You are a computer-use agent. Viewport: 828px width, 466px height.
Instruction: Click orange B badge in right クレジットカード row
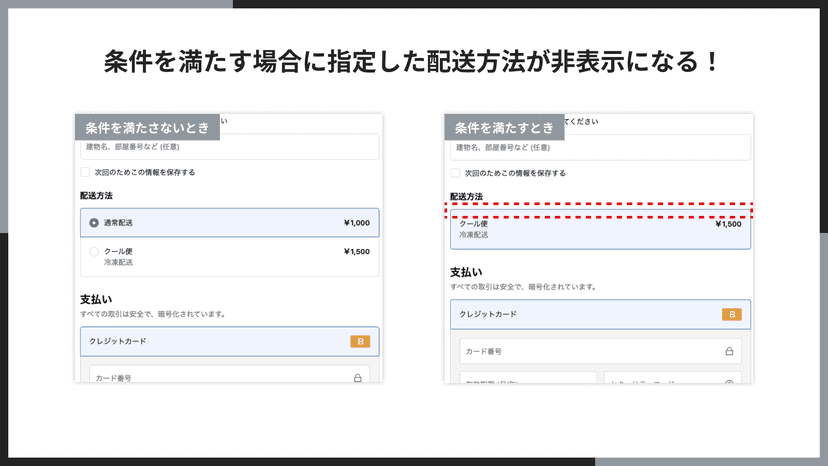pyautogui.click(x=732, y=314)
